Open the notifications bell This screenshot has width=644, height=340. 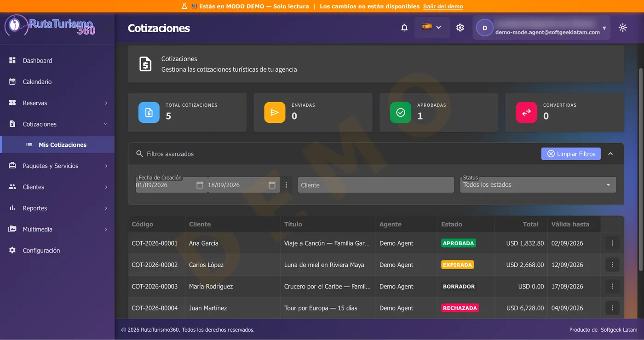click(x=404, y=28)
